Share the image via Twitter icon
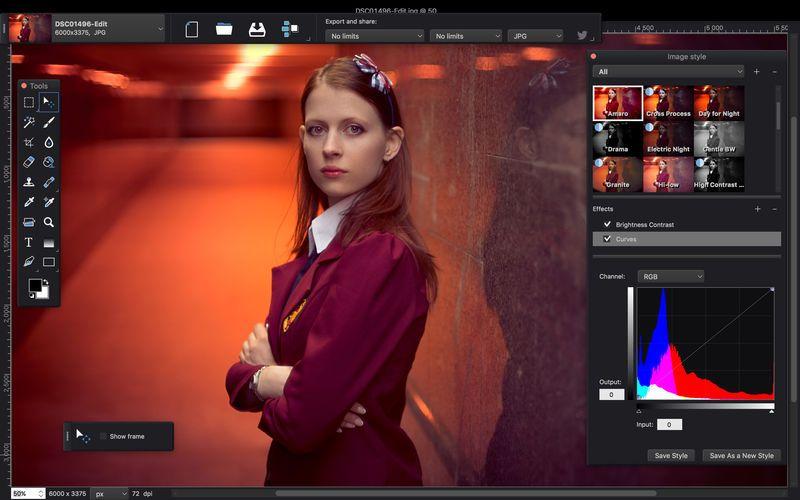 point(582,36)
